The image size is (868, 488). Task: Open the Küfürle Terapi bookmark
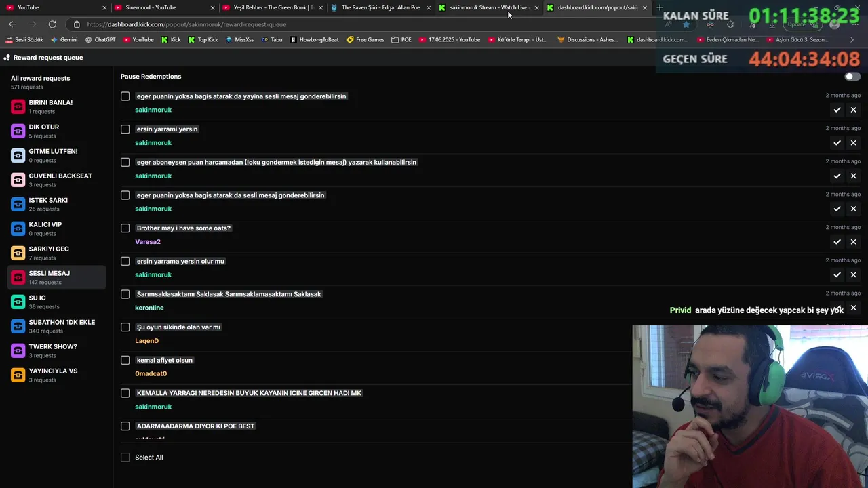[x=518, y=39]
